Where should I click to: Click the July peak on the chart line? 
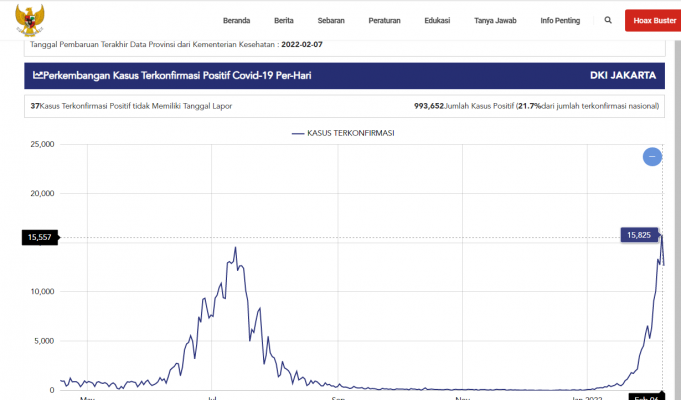(x=235, y=248)
